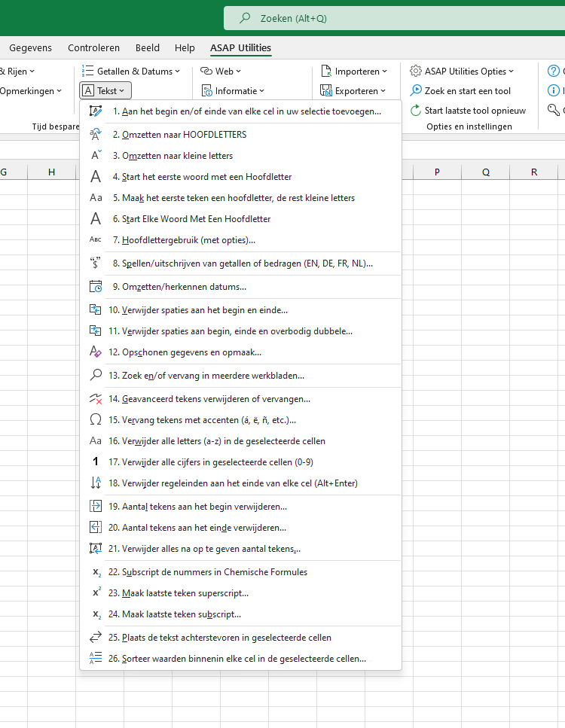Image resolution: width=565 pixels, height=728 pixels.
Task: Click 'Zoek en start een tool'
Action: (460, 90)
